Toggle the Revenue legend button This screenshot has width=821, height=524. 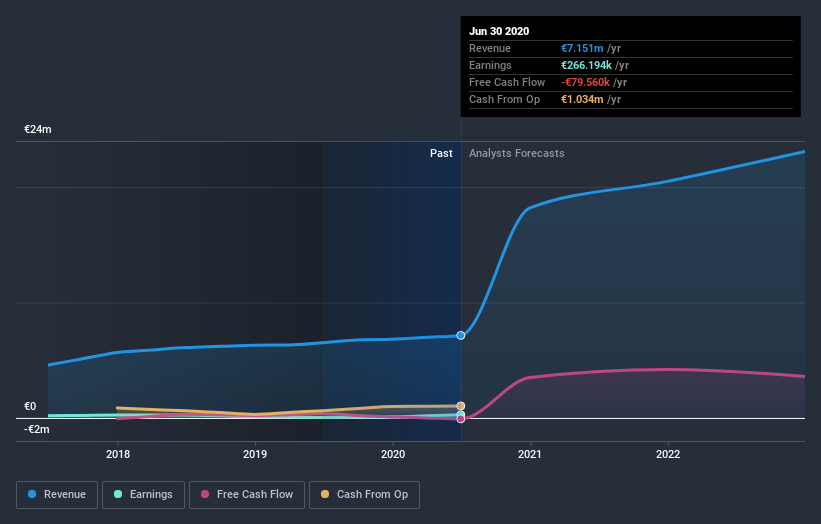point(57,495)
